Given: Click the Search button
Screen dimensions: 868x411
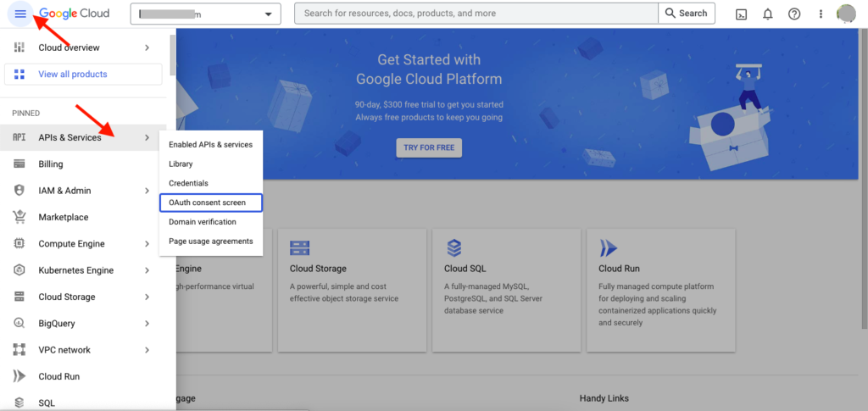Looking at the screenshot, I should [687, 14].
